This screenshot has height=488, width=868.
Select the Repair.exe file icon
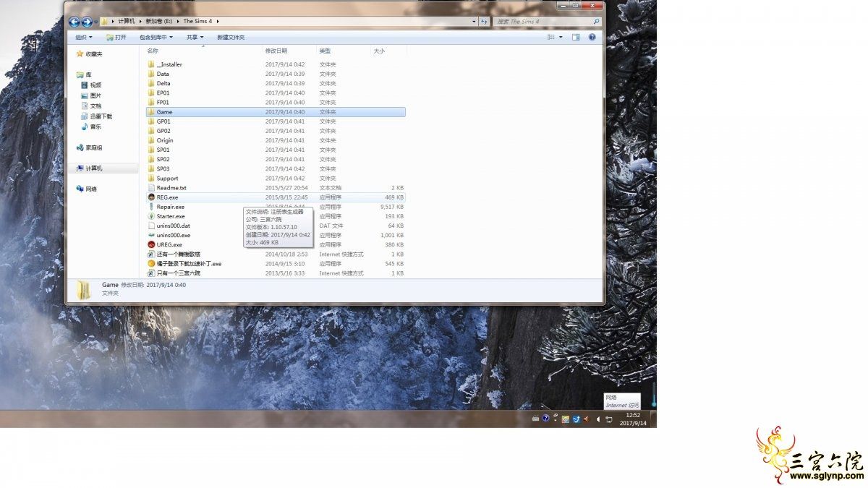(x=151, y=207)
